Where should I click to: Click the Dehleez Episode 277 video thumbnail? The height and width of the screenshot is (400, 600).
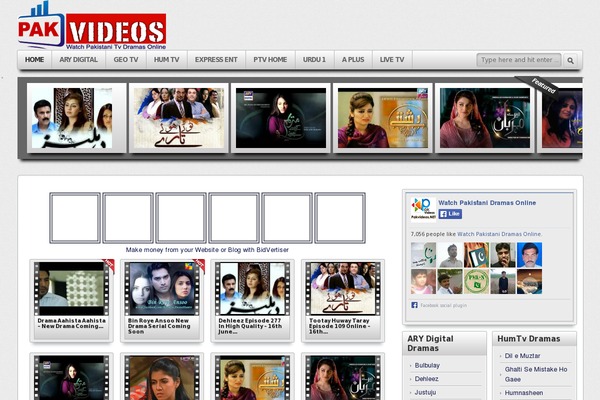click(x=253, y=289)
